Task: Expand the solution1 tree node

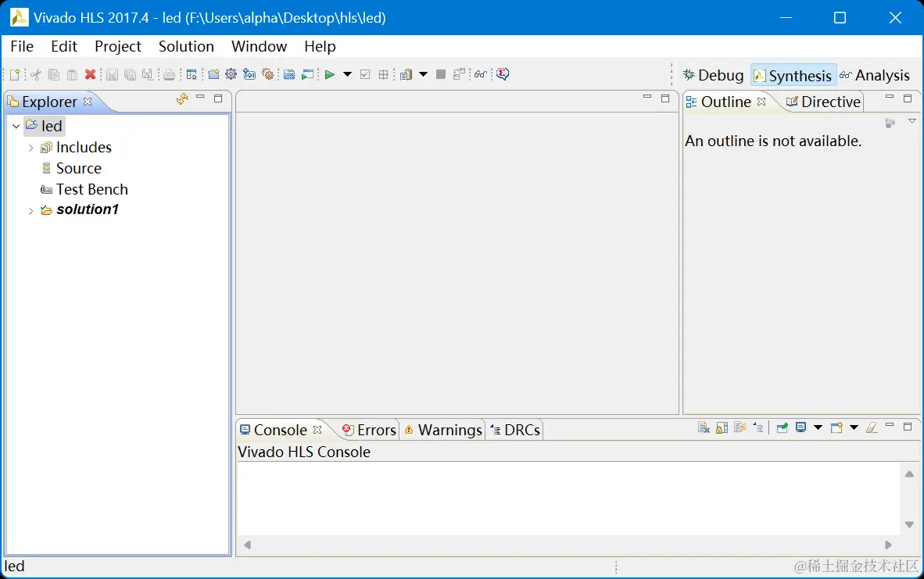Action: (30, 211)
